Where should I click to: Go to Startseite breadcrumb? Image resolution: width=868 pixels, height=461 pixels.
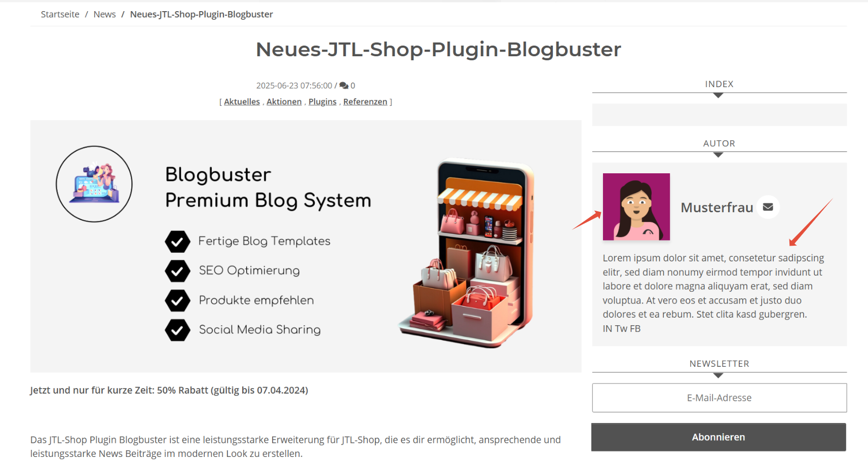(60, 14)
